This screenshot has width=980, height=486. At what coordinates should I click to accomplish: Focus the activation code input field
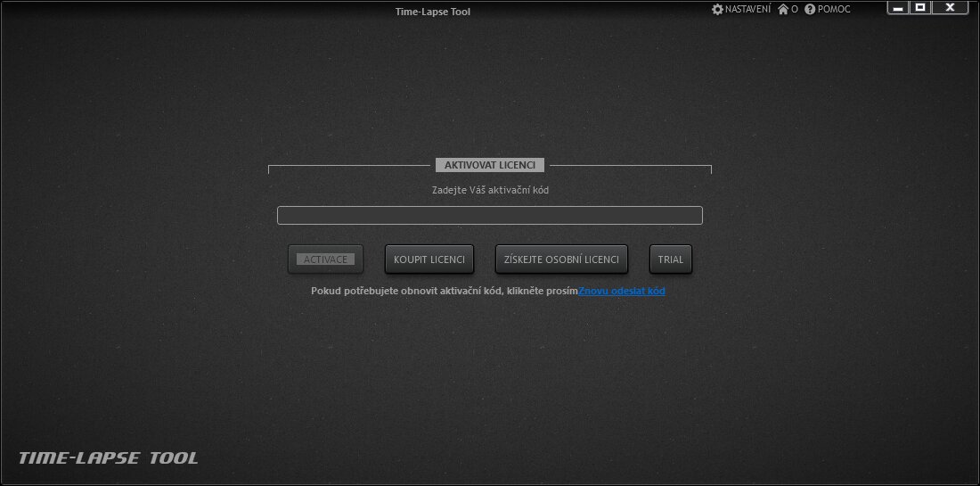click(489, 216)
